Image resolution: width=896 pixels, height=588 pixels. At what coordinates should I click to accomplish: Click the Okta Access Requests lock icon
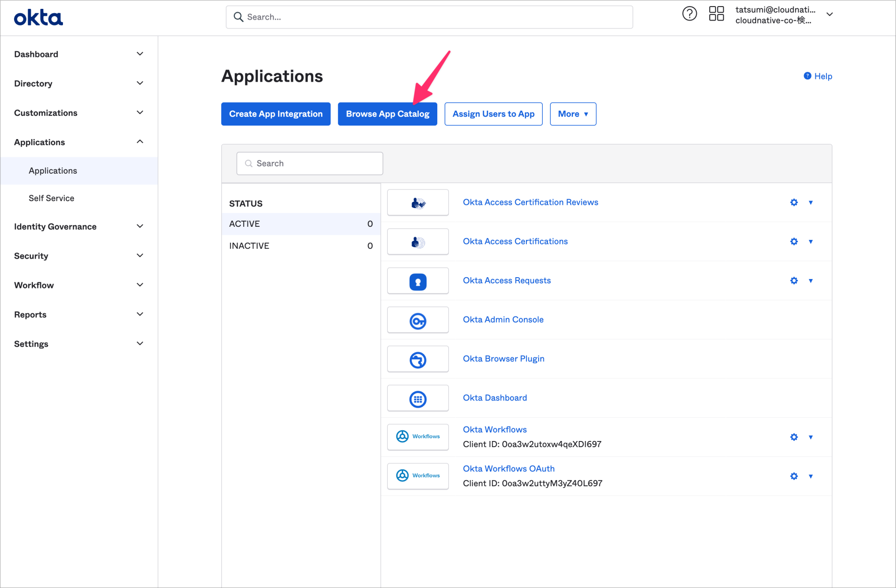418,280
